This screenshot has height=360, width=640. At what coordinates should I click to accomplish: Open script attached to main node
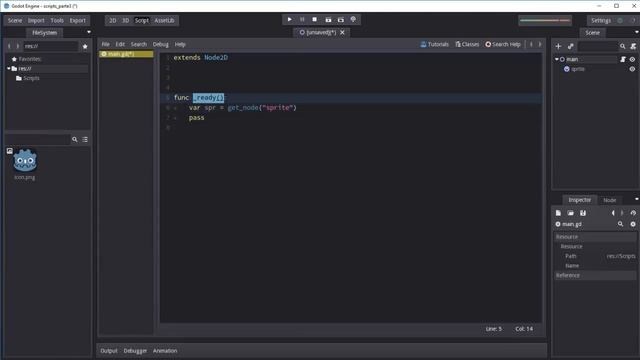623,59
